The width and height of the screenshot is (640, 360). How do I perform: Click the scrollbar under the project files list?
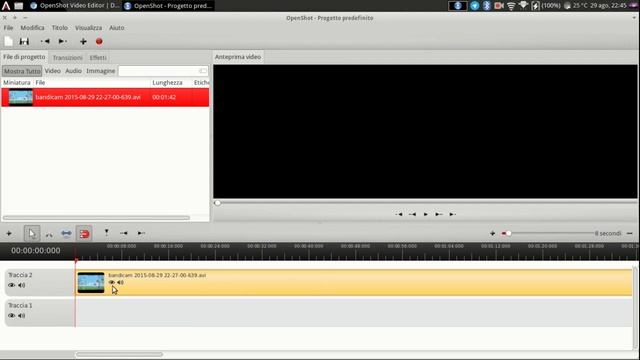[x=96, y=218]
